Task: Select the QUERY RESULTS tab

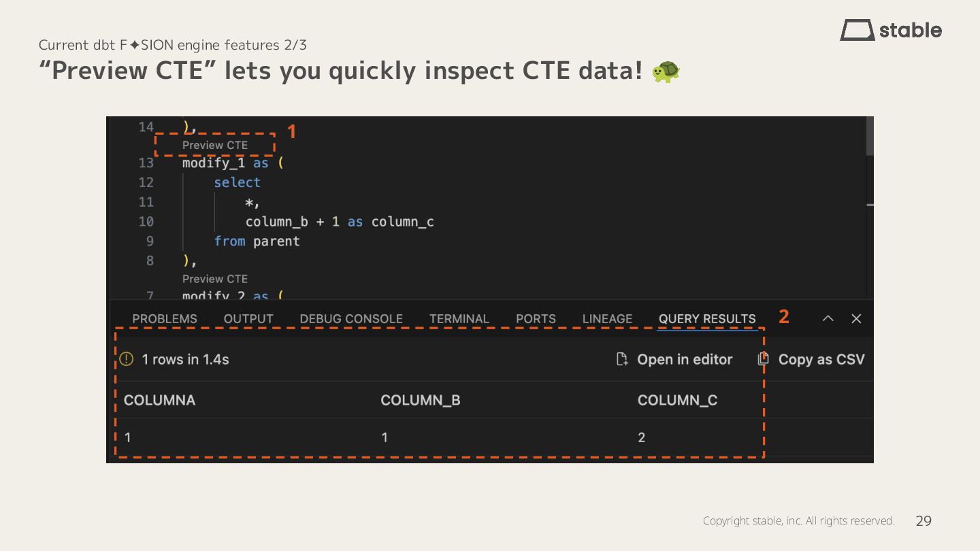Action: click(707, 319)
